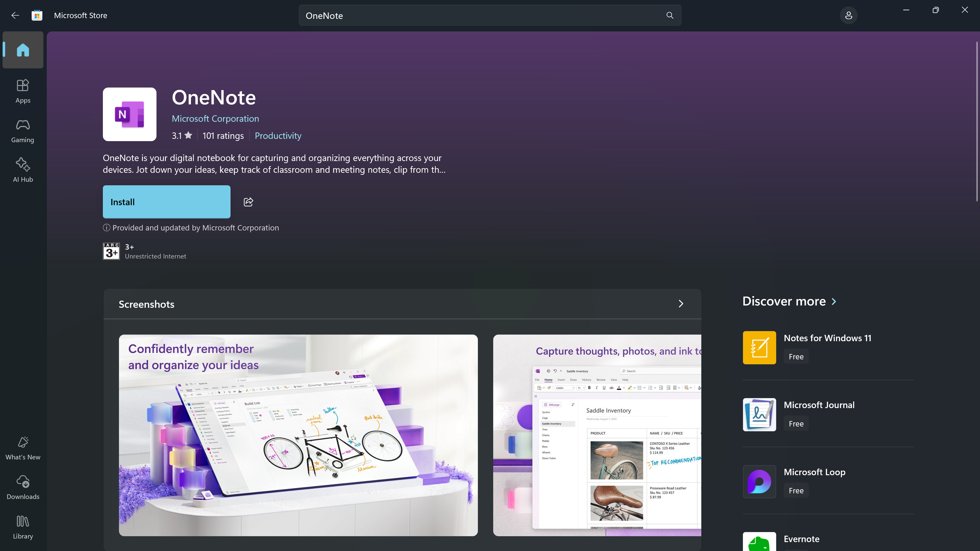Minimize the Microsoft Store window
Viewport: 980px width, 551px height.
(906, 10)
